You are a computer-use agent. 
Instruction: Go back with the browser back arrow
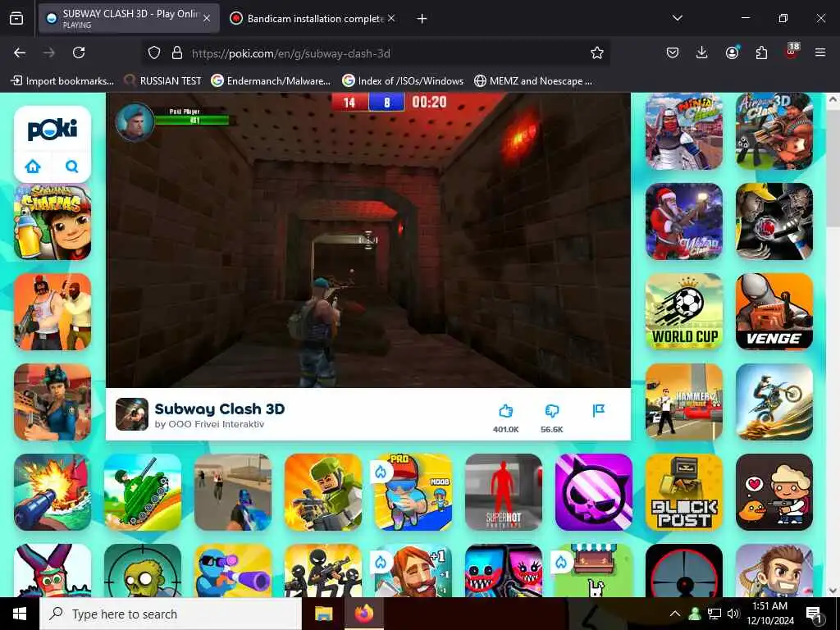20,52
